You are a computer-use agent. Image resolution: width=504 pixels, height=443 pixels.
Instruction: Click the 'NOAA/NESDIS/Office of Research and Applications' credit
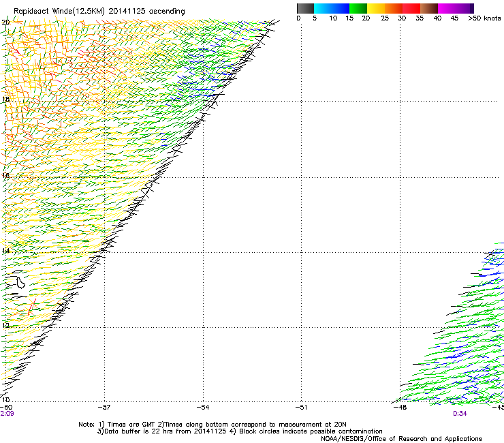(x=401, y=438)
